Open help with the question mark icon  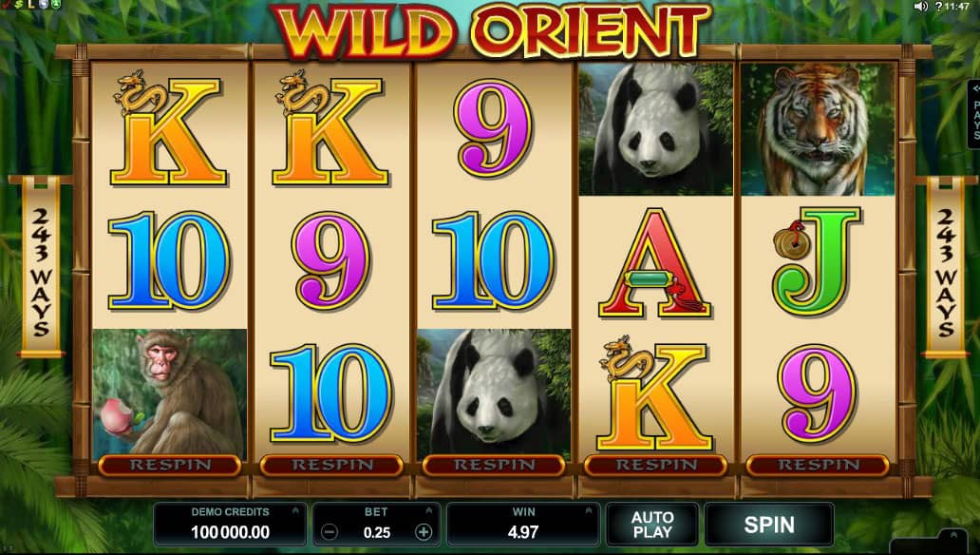(x=938, y=7)
